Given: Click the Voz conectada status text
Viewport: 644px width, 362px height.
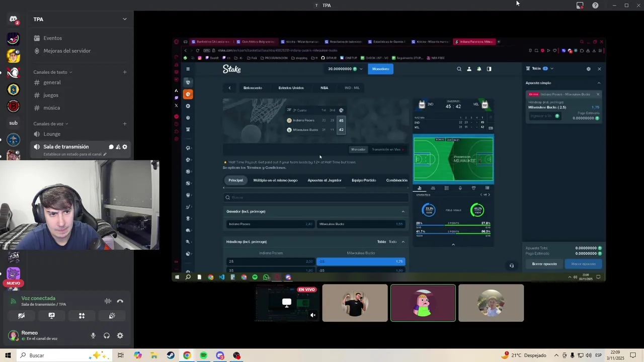Looking at the screenshot, I should [x=38, y=298].
